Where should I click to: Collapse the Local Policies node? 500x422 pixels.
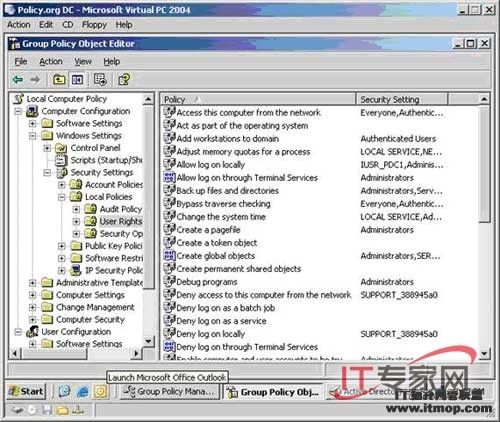(x=62, y=197)
